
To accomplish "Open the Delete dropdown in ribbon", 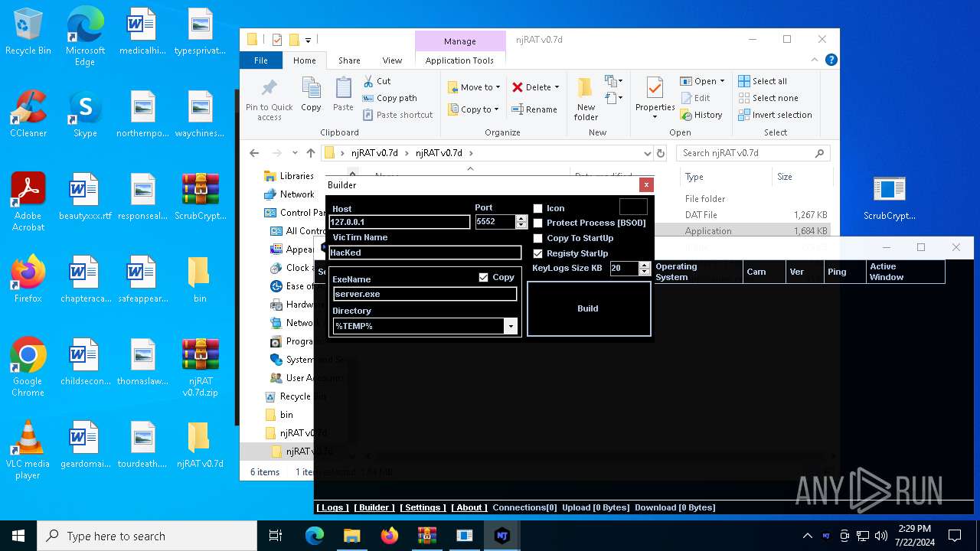I will tap(536, 87).
